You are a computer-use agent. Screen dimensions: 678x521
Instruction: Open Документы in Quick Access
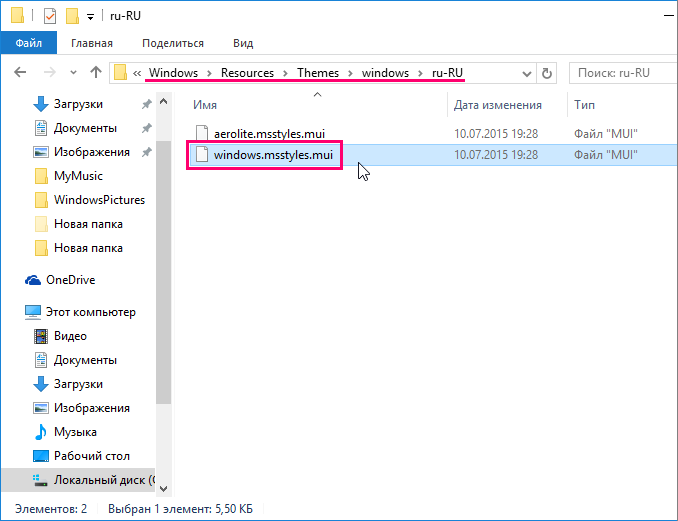click(x=85, y=128)
